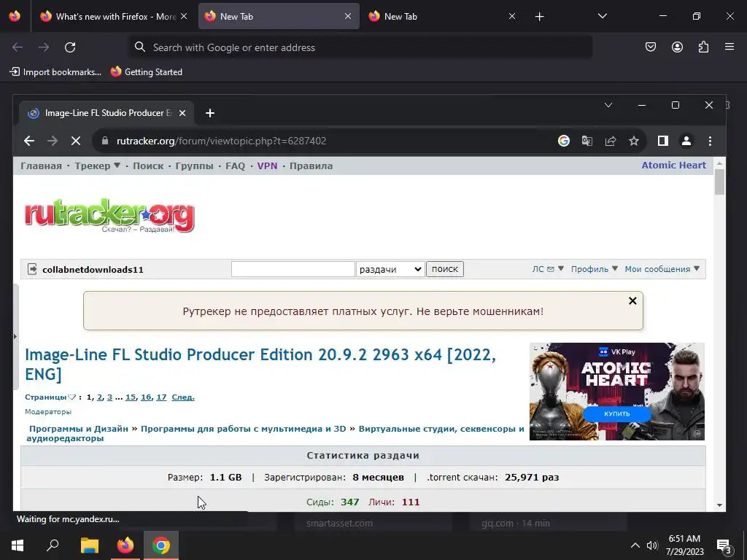
Task: Open FAQ in rutracker menu
Action: 236,166
